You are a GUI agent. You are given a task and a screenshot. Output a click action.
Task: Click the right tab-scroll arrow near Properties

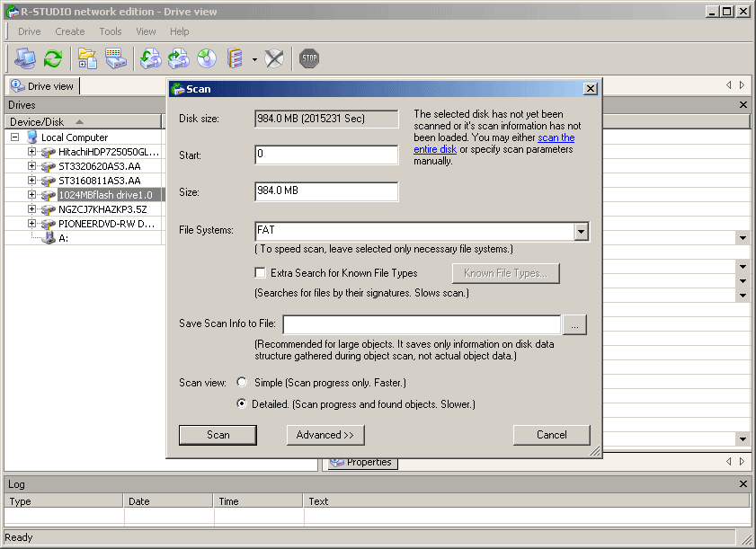click(742, 461)
